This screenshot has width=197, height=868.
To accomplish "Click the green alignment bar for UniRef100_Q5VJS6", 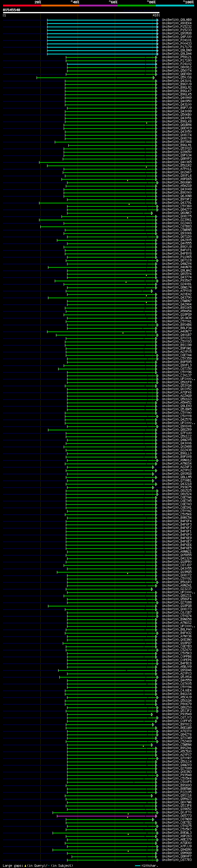I will click(96, 78).
